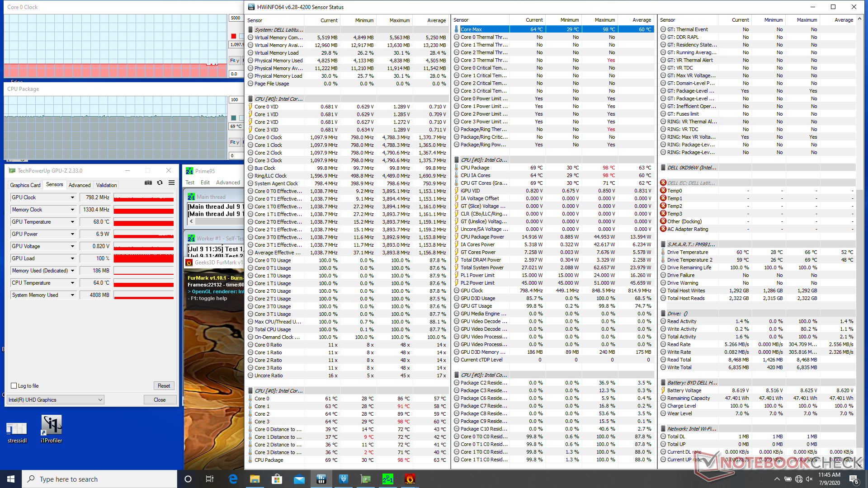Open the Memory Clock sensor dropdown
868x488 pixels.
tap(72, 210)
